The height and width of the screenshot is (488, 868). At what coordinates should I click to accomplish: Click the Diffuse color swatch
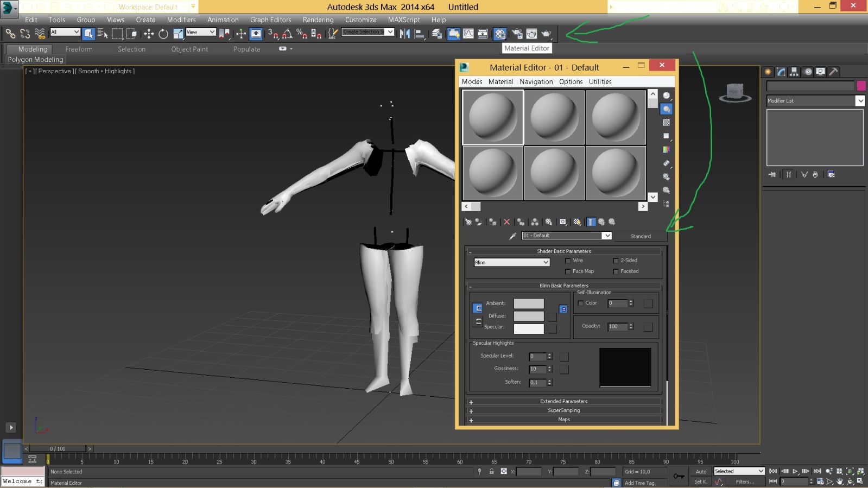pos(528,316)
